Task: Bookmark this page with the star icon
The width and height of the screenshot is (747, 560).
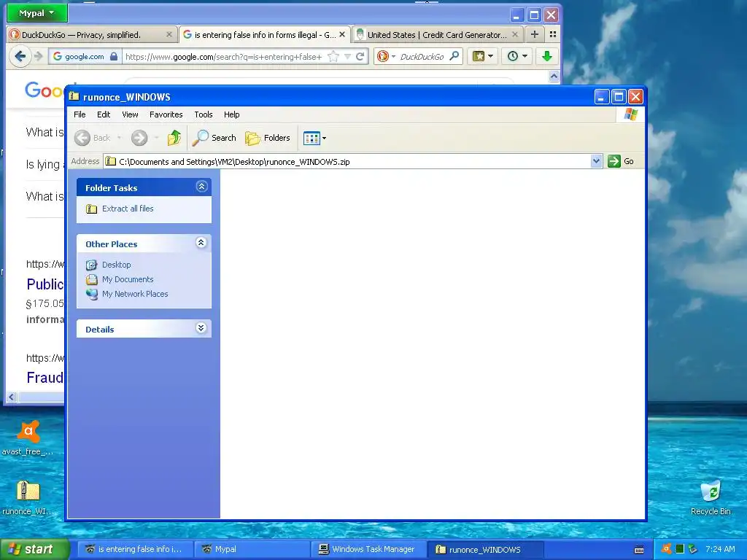Action: pyautogui.click(x=333, y=57)
